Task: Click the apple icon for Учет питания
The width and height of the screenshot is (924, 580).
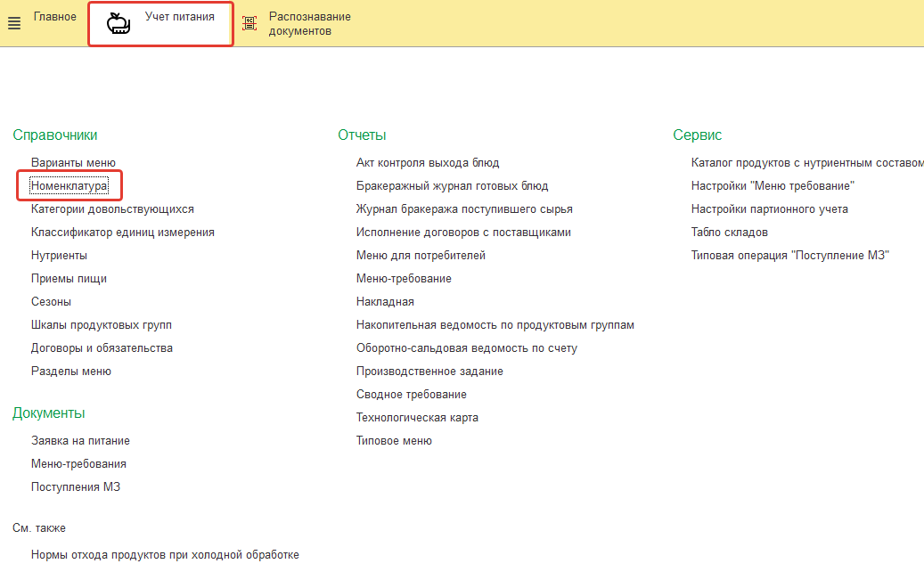Action: (119, 24)
